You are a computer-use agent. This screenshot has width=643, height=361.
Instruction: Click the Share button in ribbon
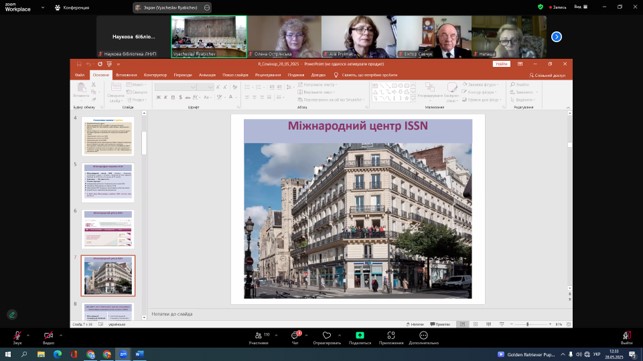pyautogui.click(x=547, y=75)
